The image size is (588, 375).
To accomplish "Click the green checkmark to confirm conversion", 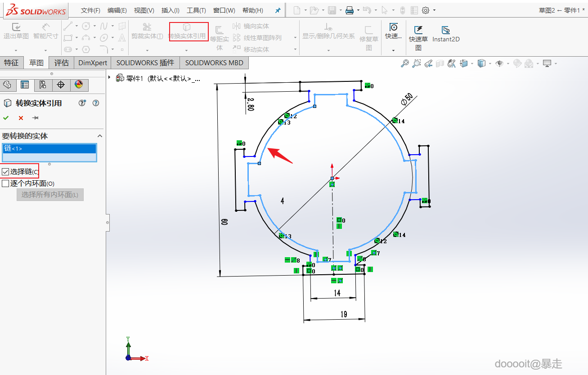I will point(6,118).
